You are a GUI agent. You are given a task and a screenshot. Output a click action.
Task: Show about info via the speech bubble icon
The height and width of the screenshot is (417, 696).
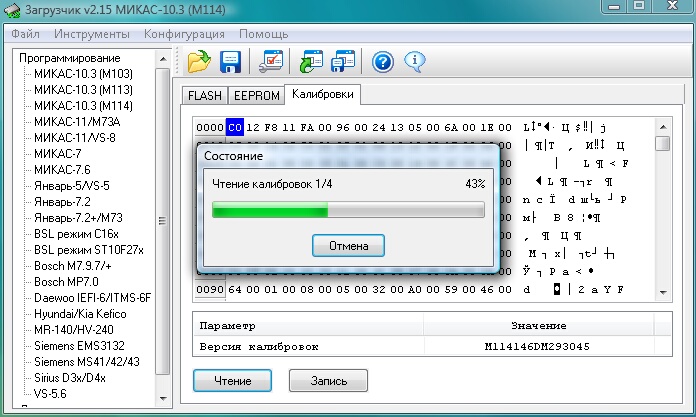414,61
